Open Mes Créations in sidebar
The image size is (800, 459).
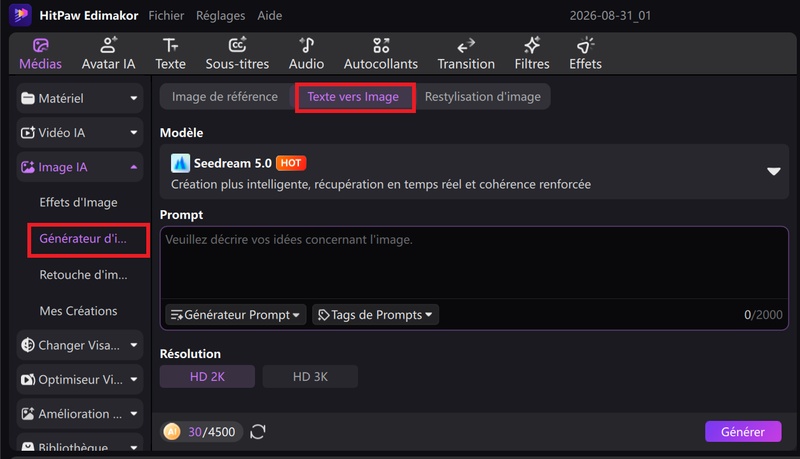78,311
